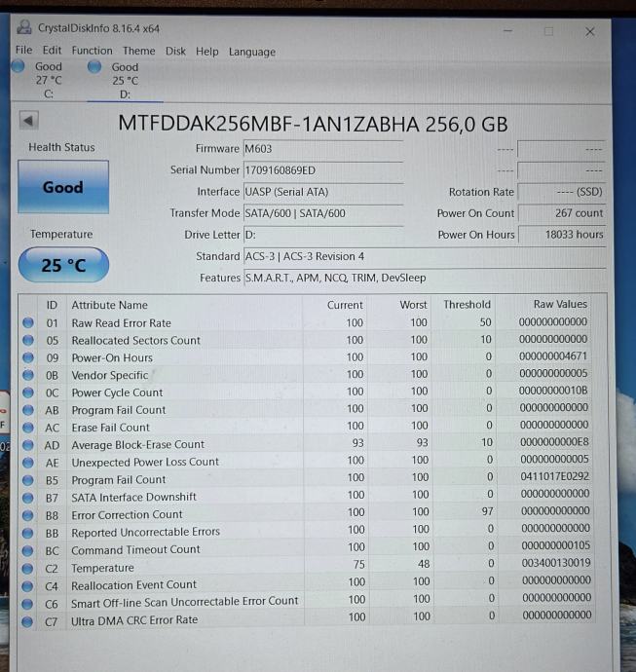Select the Ultra DMA CRC Error Rate attribute
The image size is (636, 672).
coord(307,618)
